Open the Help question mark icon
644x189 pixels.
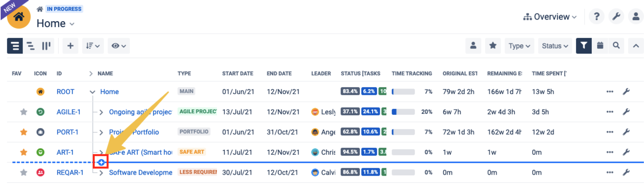tap(597, 16)
